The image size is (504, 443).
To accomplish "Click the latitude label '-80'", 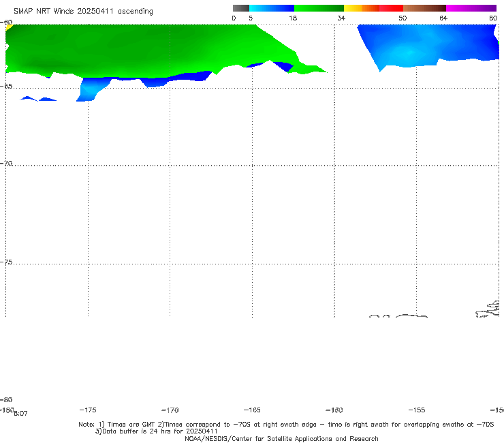I will click(6, 400).
